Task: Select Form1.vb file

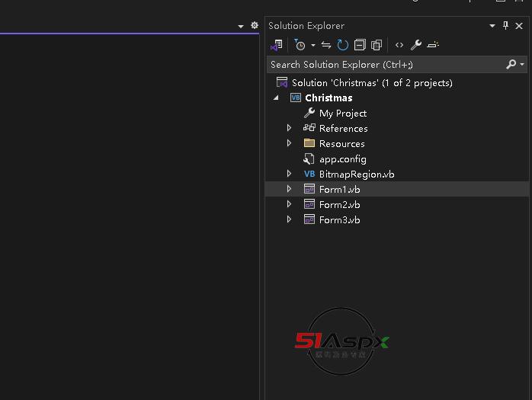Action: pyautogui.click(x=340, y=189)
